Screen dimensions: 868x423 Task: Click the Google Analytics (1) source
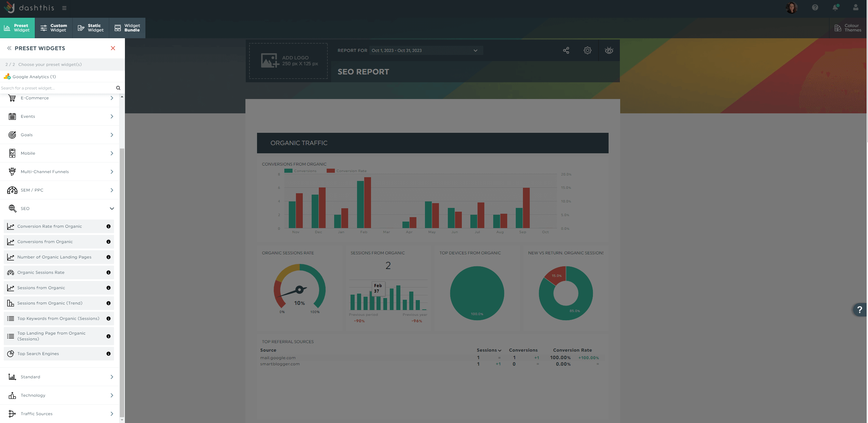(62, 76)
